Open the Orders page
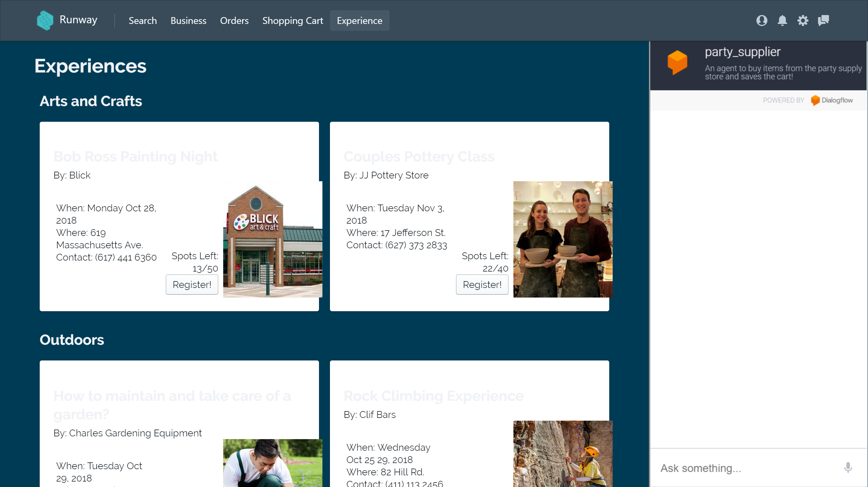 coord(234,21)
